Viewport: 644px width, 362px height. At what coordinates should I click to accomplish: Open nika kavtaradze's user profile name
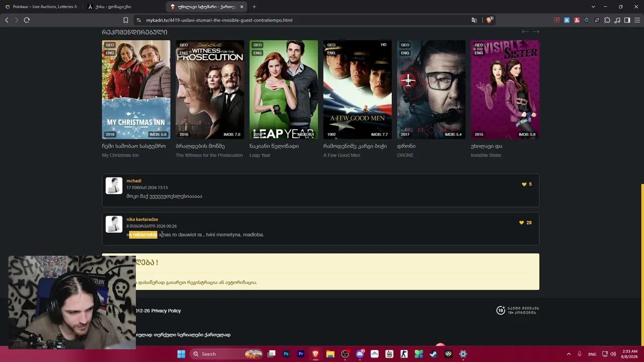(x=142, y=220)
